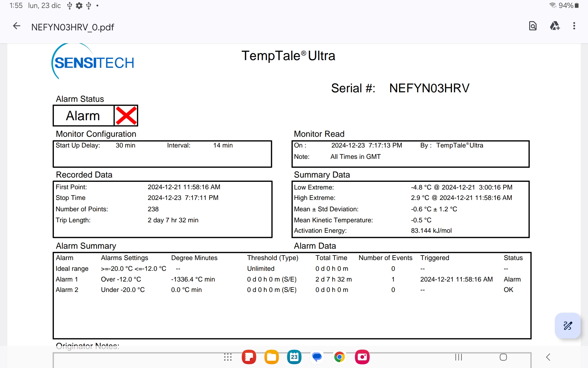Click the Alarm status box text
This screenshot has height=368, width=588.
coord(83,116)
